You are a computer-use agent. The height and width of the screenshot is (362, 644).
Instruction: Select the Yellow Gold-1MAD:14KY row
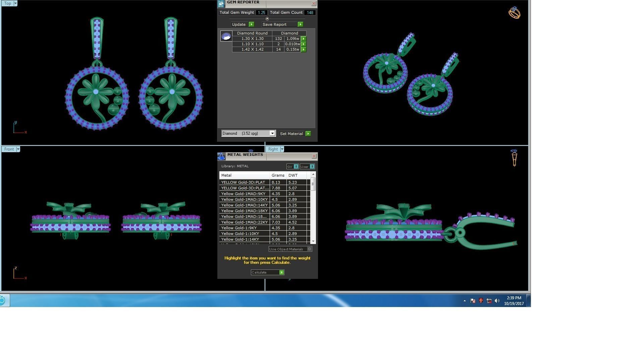(265, 205)
